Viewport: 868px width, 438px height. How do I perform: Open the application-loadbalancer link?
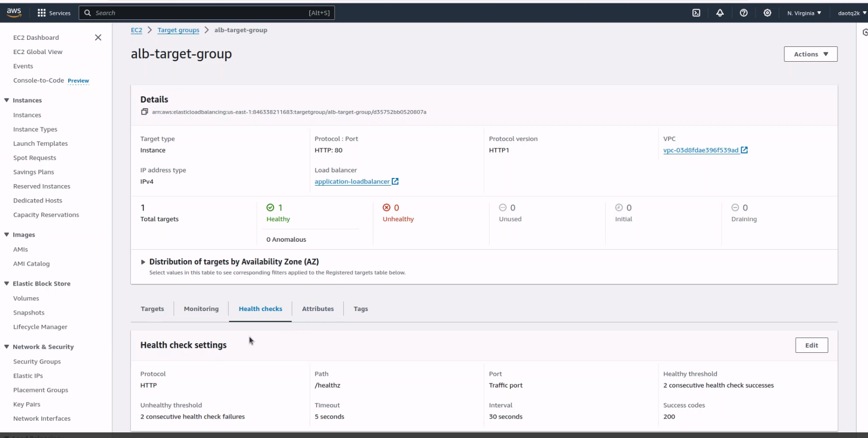point(352,182)
